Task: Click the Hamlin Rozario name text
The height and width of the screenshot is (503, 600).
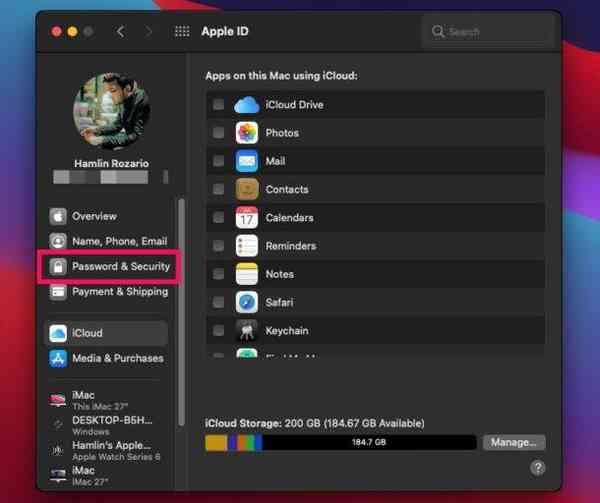Action: click(x=111, y=164)
